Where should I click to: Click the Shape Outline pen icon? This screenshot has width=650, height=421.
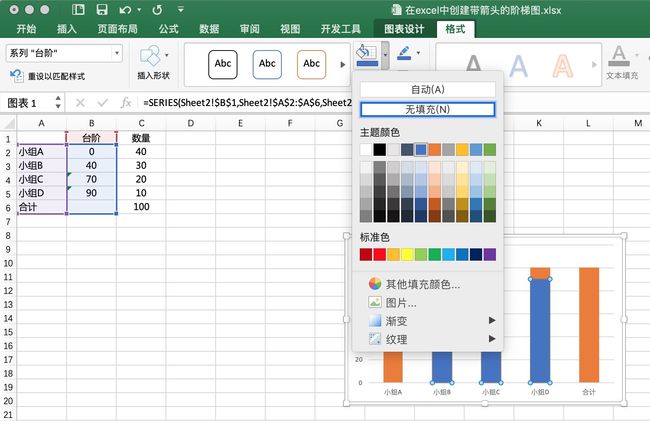(404, 53)
